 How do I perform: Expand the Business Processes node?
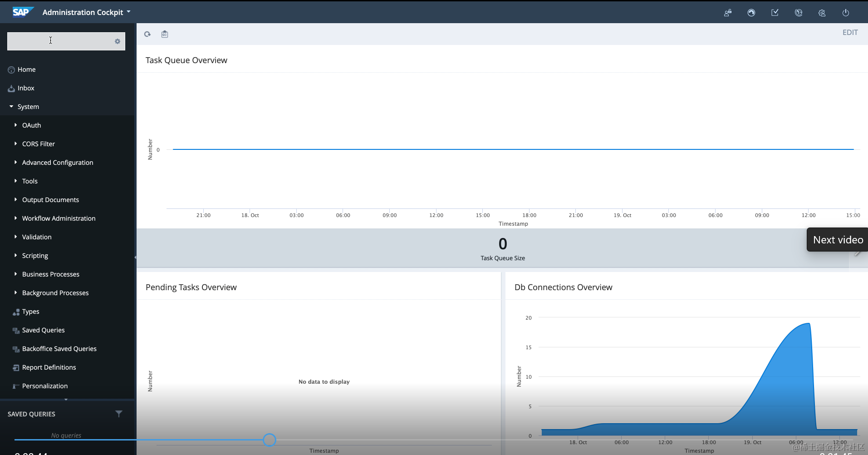click(15, 274)
